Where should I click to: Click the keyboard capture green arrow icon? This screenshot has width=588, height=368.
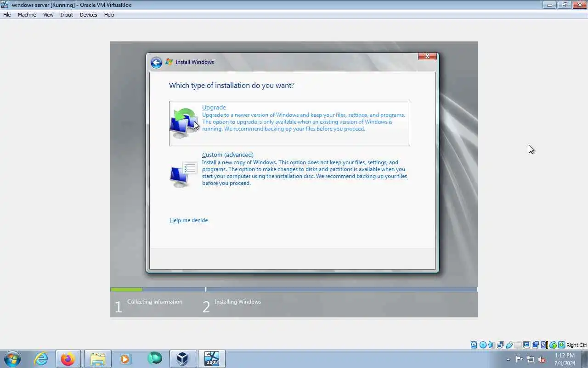[561, 345]
